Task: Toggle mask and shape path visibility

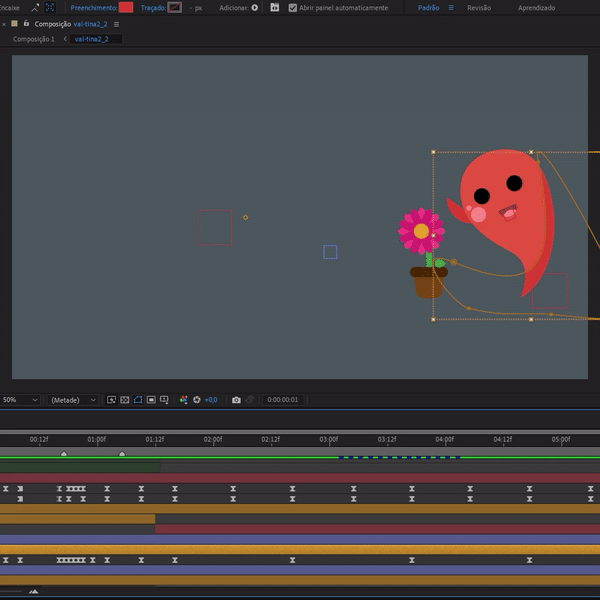Action: pos(138,399)
